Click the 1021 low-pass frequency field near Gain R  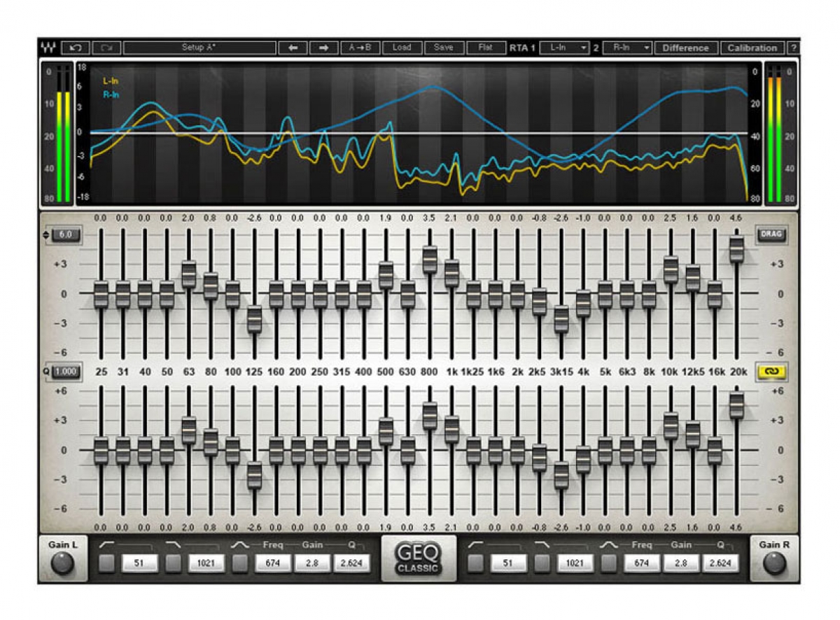tap(575, 563)
